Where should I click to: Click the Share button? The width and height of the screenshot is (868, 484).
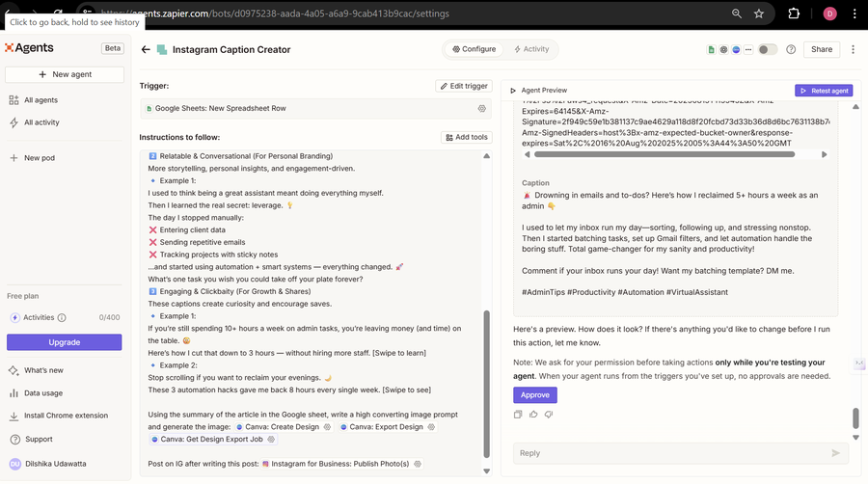[x=822, y=49]
